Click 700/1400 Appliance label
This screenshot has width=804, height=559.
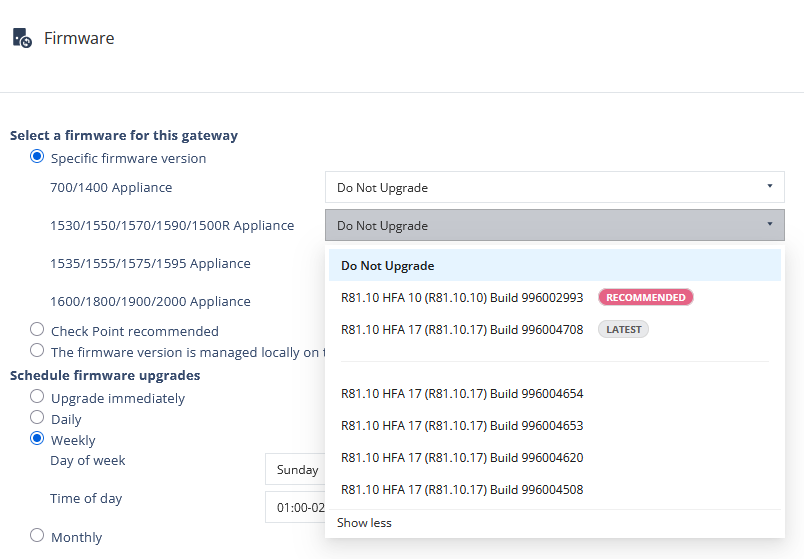coord(111,187)
